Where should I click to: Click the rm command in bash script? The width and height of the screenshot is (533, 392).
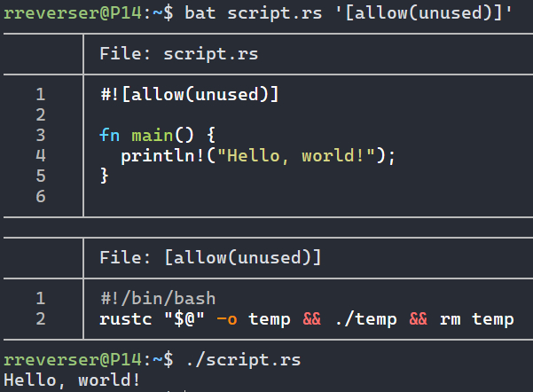point(451,318)
